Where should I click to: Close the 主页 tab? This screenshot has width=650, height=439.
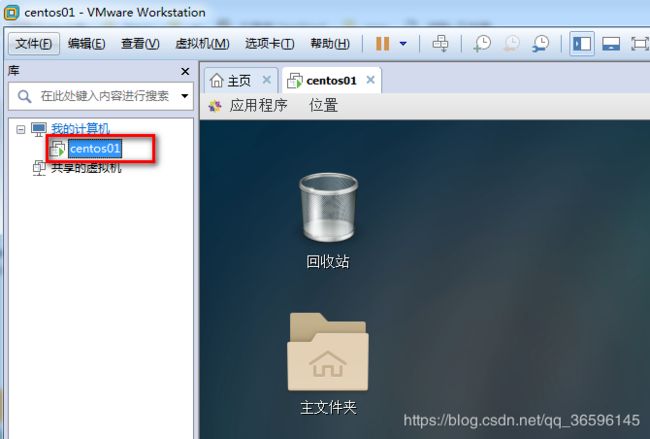click(267, 80)
